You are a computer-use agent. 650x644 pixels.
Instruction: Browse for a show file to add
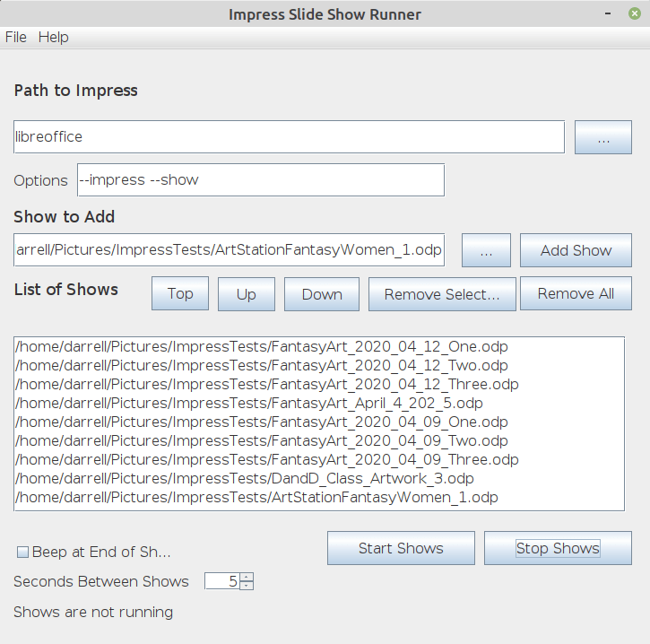pos(486,251)
